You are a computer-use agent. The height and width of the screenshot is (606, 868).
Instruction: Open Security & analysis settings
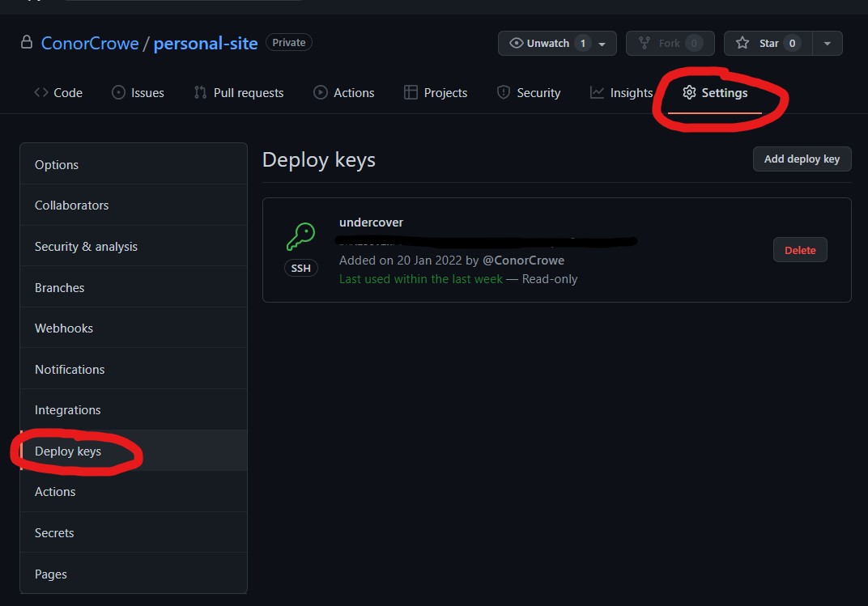click(x=134, y=247)
